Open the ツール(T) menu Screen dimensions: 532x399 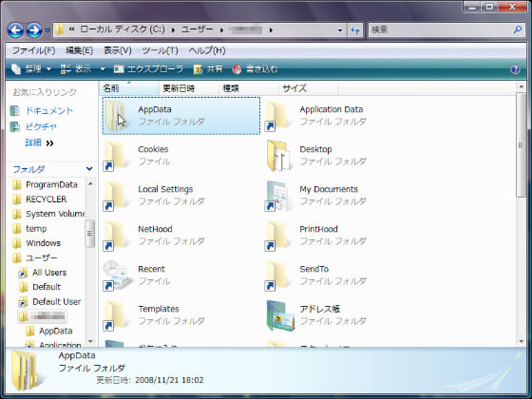pos(160,50)
